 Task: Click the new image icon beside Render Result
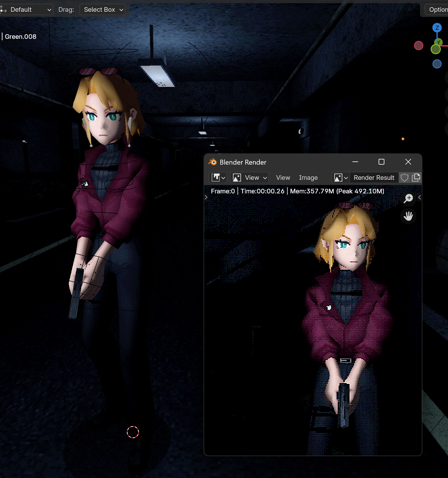pyautogui.click(x=416, y=178)
